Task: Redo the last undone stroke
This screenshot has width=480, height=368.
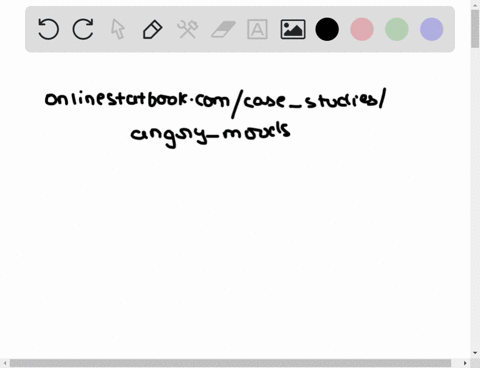Action: click(x=83, y=29)
